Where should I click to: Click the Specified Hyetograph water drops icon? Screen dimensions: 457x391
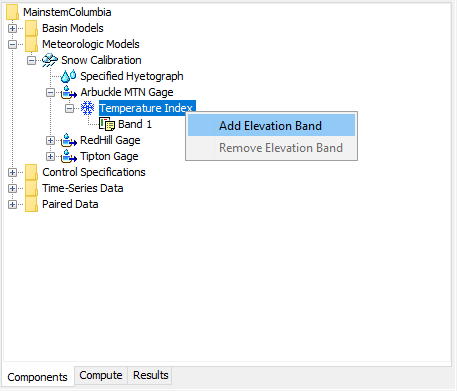click(69, 76)
